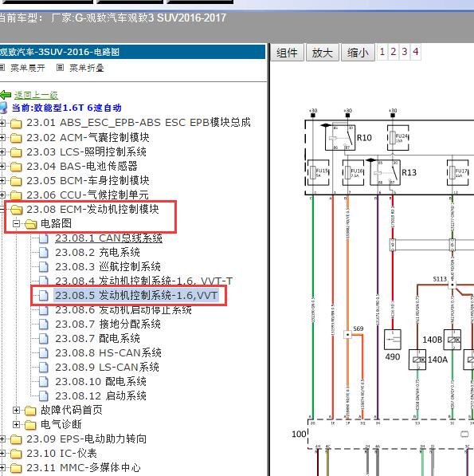Image resolution: width=474 pixels, height=476 pixels.
Task: Open diagram page 4
Action: 416,52
